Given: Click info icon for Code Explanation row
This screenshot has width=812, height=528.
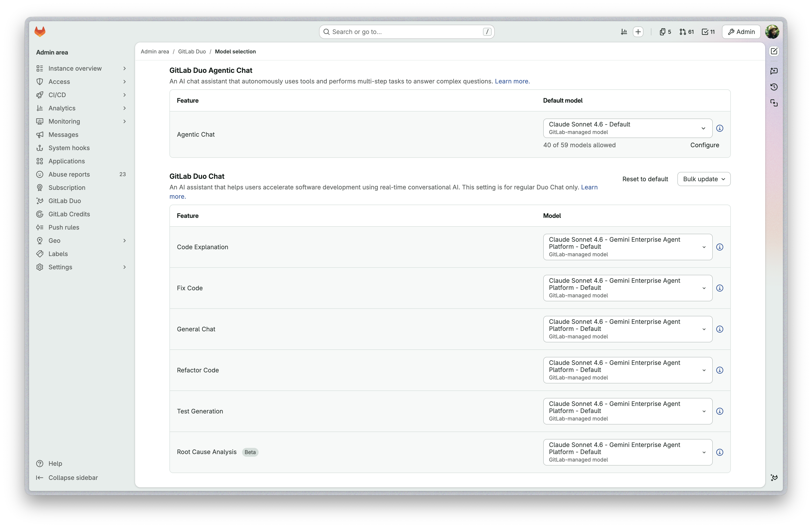Looking at the screenshot, I should [720, 247].
